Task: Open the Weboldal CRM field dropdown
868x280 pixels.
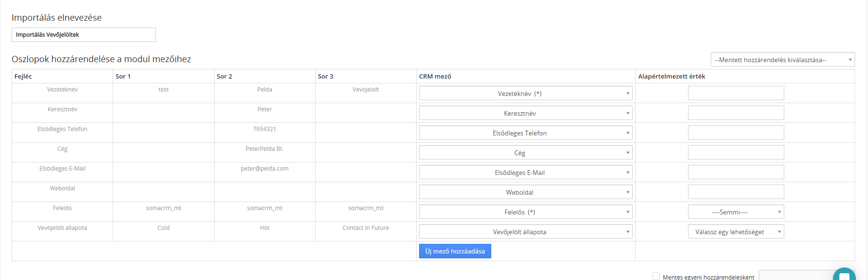Action: point(525,192)
